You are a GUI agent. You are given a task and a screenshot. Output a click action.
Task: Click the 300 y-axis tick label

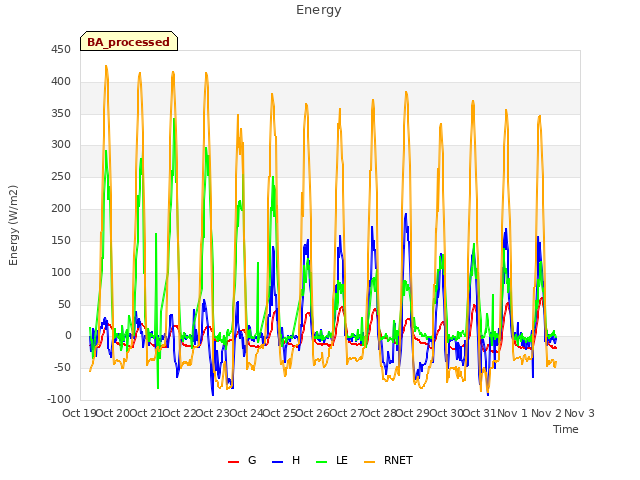[61, 145]
